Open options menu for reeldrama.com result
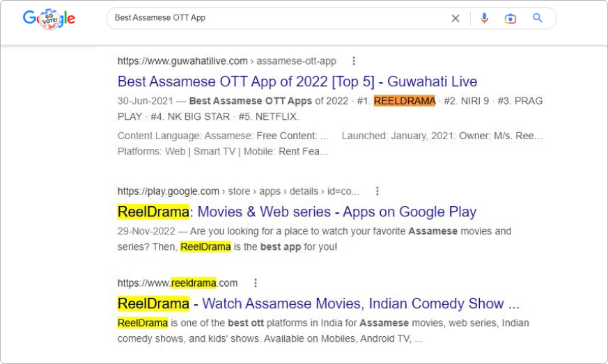Screen dimensions: 608x364 click(x=256, y=283)
